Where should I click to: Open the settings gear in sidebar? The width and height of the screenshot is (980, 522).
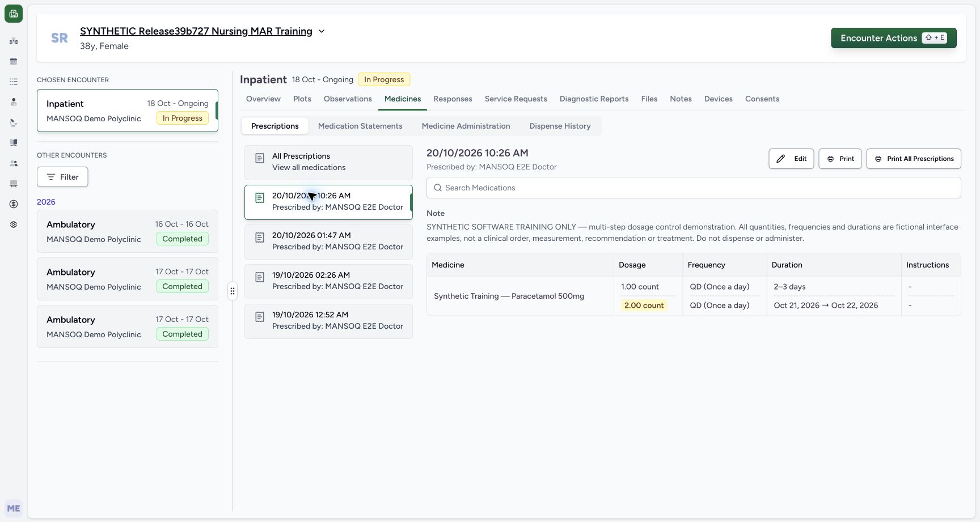pos(14,224)
